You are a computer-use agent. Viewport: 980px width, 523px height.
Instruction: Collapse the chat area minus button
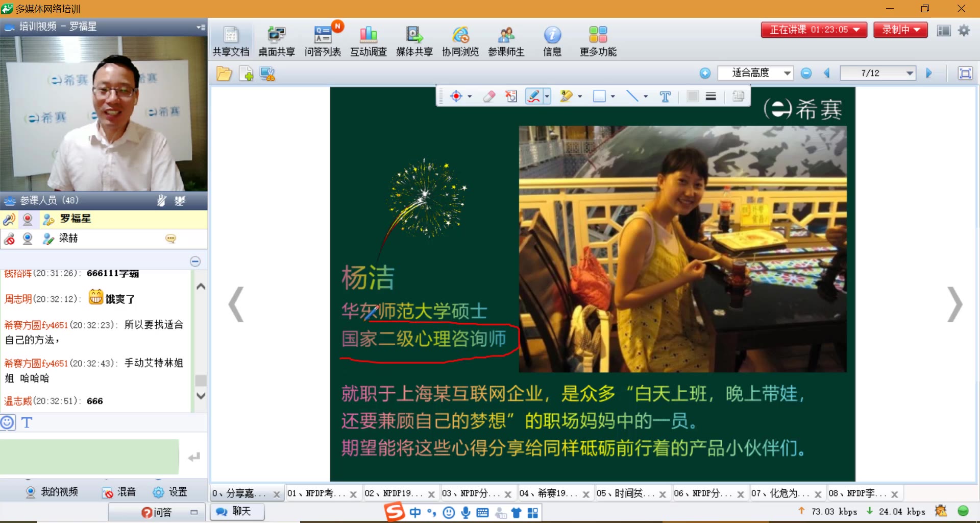click(195, 261)
